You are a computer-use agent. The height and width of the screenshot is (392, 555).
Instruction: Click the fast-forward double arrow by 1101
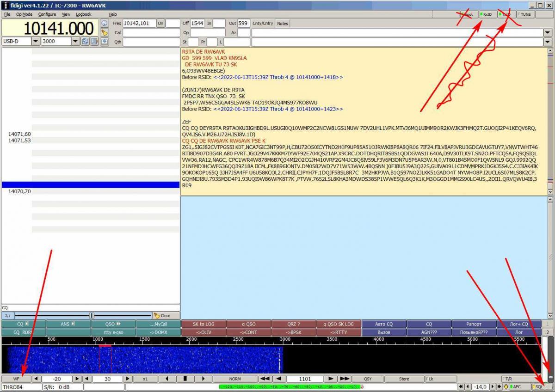point(345,379)
